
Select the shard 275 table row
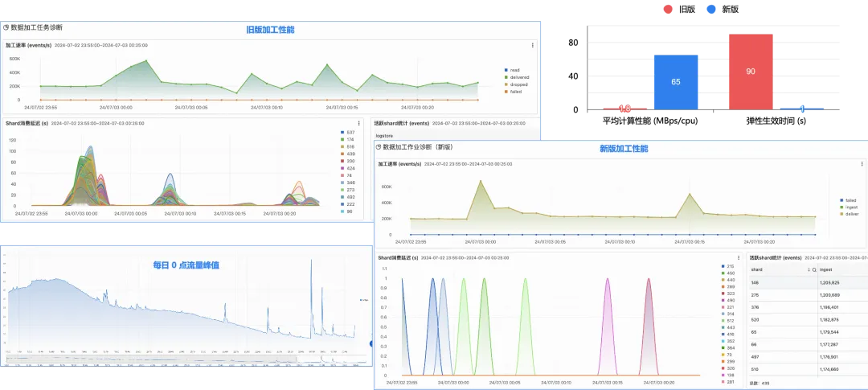(x=804, y=295)
